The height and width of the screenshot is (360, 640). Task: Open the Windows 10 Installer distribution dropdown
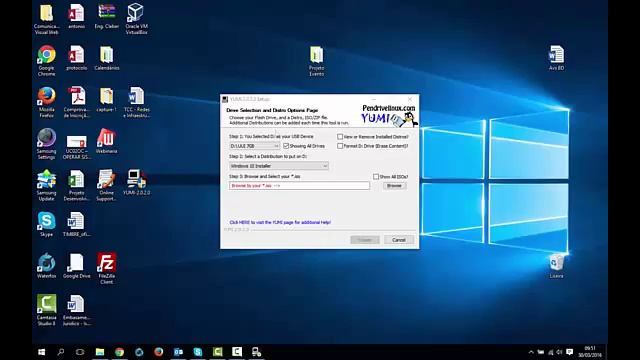pos(279,166)
